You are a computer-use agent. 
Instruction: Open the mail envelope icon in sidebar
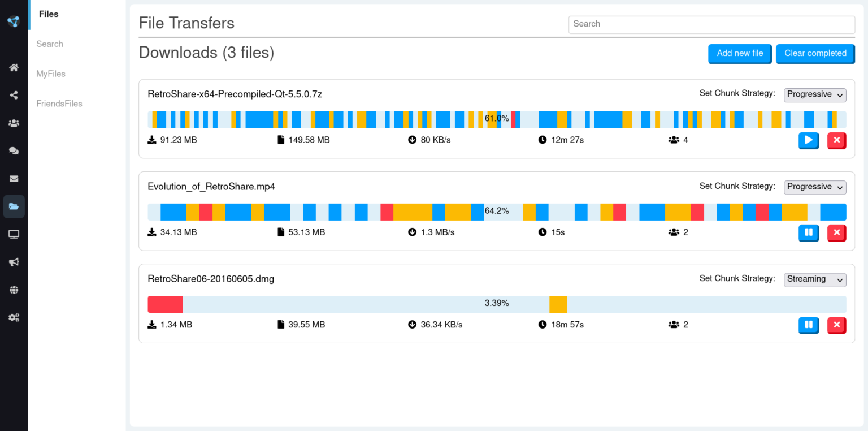pos(14,179)
